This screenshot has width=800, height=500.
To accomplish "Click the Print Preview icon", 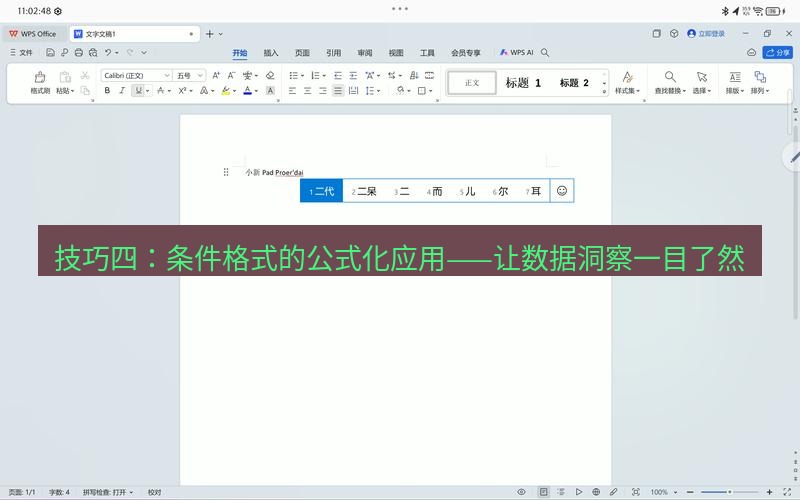I will point(93,52).
